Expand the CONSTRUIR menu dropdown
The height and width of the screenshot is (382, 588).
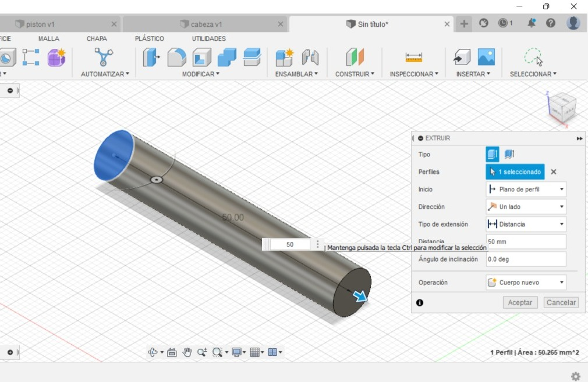pos(355,74)
